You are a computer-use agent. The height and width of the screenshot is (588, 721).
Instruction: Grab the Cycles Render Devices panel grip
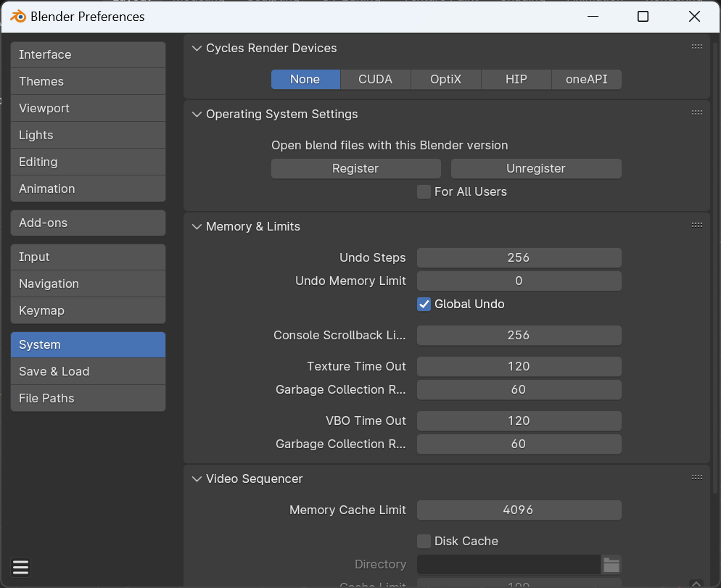click(696, 46)
